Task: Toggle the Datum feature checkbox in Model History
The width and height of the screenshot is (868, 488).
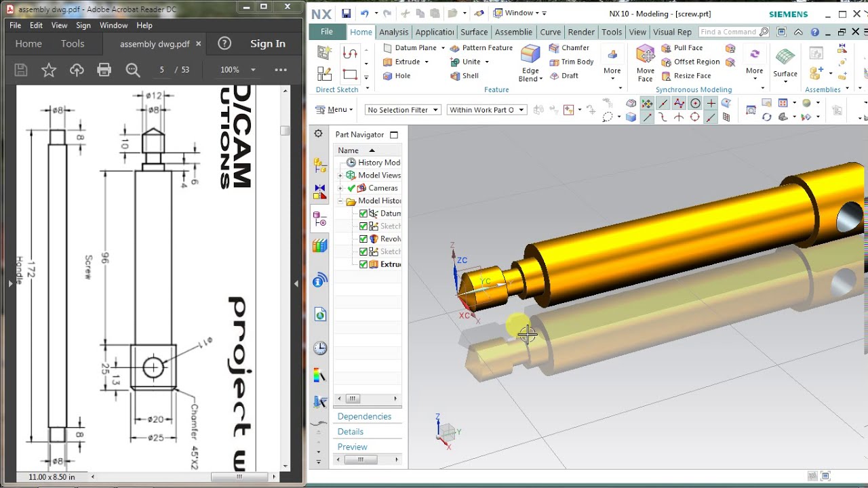Action: click(363, 213)
